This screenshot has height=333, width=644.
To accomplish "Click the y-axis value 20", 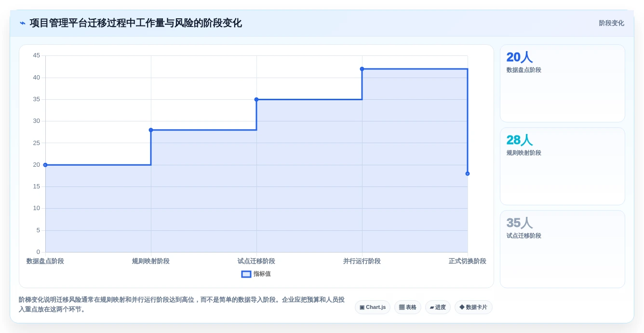I will pyautogui.click(x=37, y=165).
